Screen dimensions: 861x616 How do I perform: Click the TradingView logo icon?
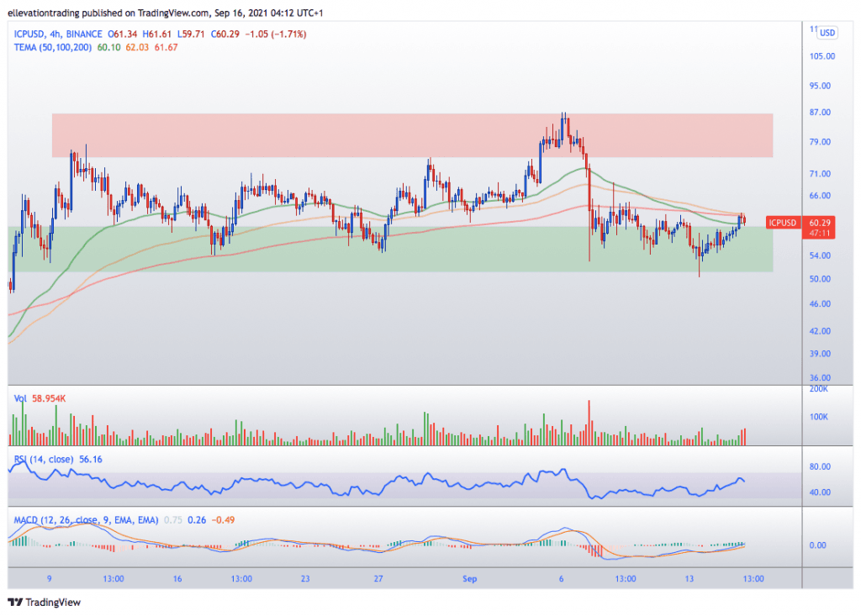click(x=15, y=603)
